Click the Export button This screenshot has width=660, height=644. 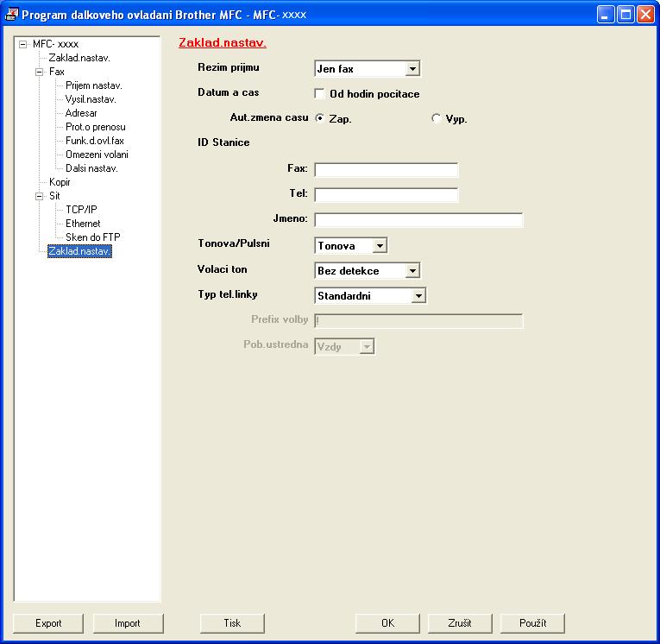coord(48,623)
